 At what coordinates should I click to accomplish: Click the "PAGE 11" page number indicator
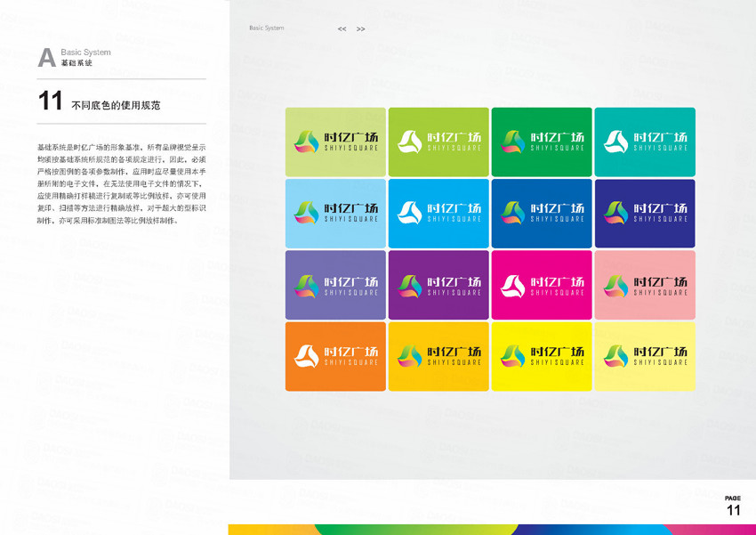pos(733,506)
